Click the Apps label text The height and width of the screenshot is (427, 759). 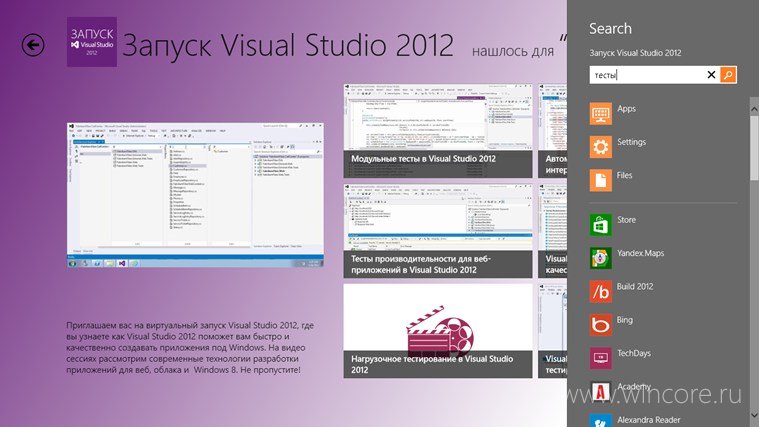[626, 109]
